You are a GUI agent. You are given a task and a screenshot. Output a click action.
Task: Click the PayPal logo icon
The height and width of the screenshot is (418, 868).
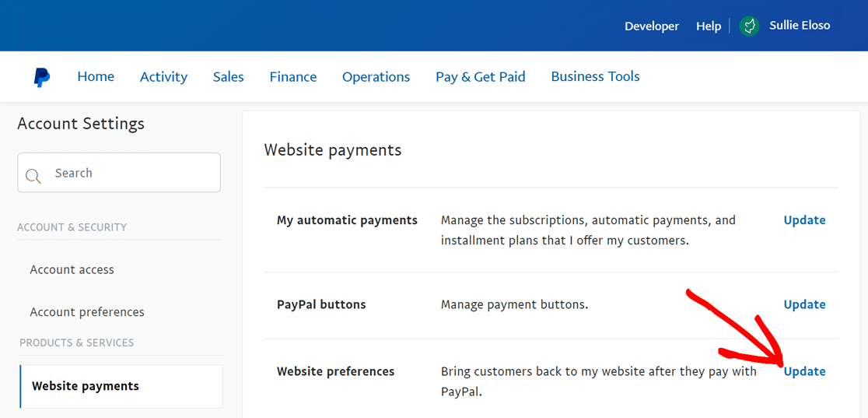pyautogui.click(x=41, y=77)
